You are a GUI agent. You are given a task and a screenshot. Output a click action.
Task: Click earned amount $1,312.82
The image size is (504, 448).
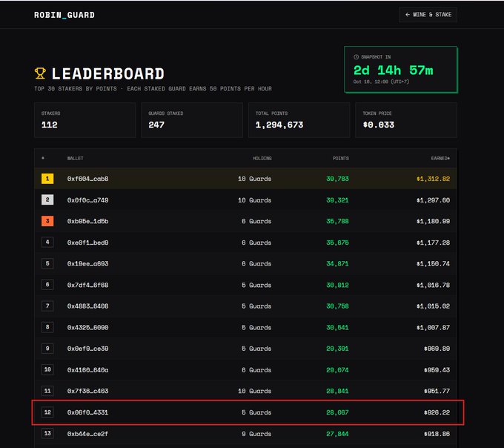click(434, 179)
